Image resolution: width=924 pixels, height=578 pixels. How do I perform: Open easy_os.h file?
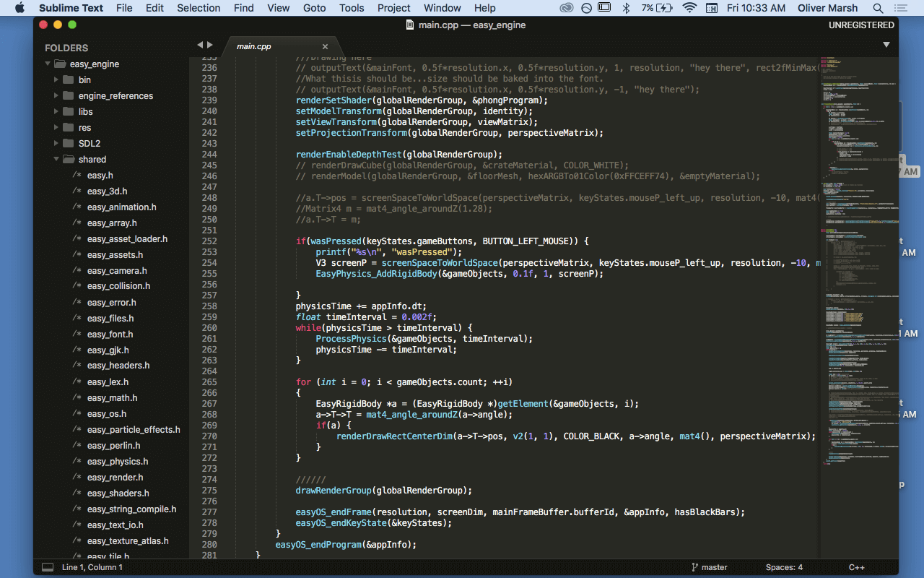coord(107,413)
